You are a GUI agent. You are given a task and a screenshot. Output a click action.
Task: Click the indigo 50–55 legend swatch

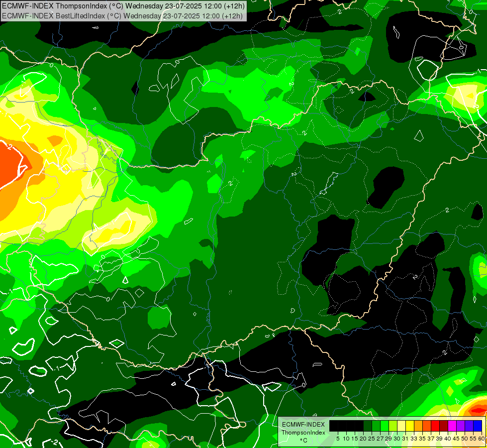click(x=469, y=426)
